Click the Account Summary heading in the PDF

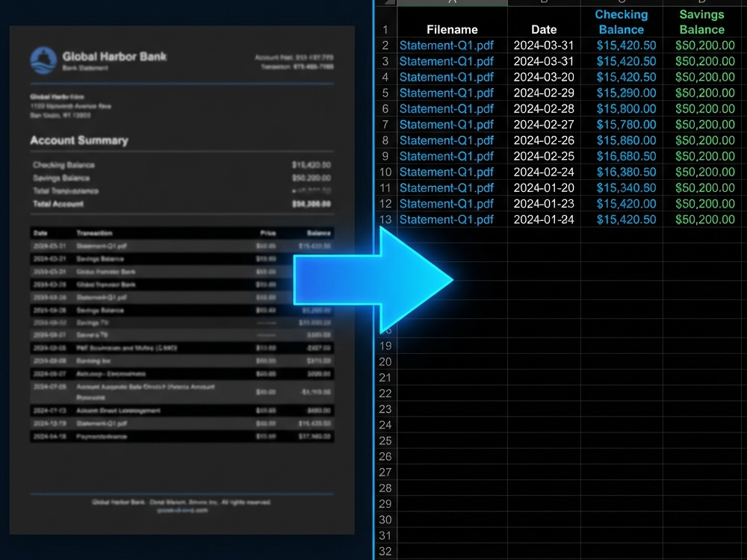(79, 140)
